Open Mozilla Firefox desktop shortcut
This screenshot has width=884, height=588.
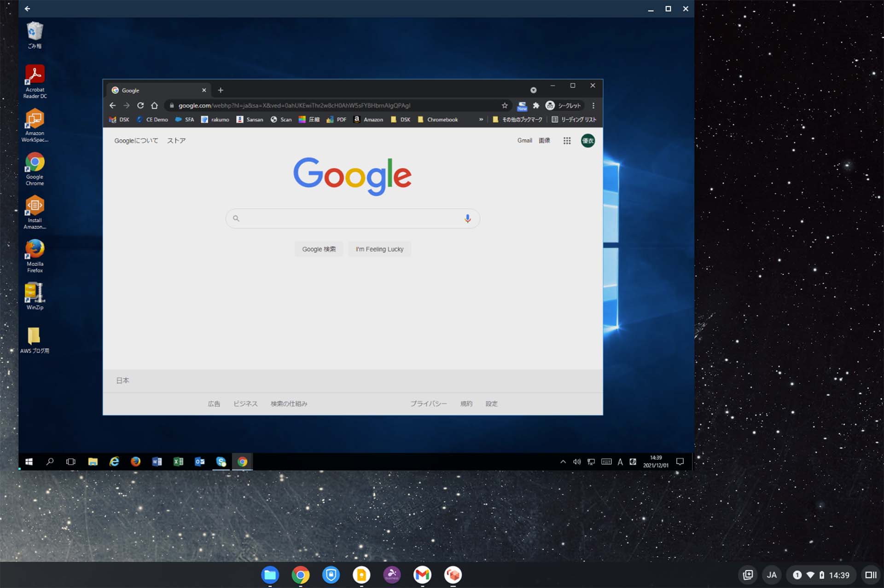pos(35,256)
